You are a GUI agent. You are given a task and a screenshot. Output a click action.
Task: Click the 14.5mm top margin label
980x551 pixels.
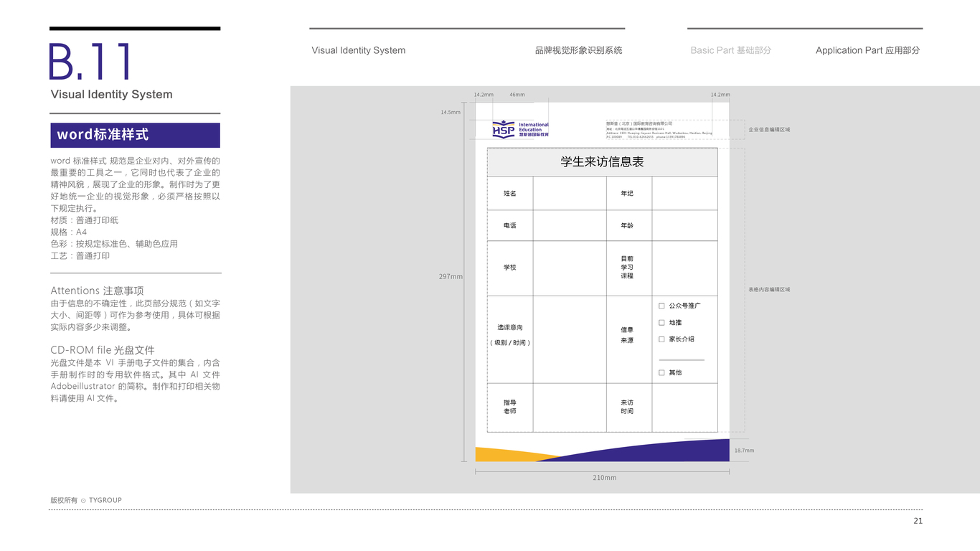tap(451, 112)
